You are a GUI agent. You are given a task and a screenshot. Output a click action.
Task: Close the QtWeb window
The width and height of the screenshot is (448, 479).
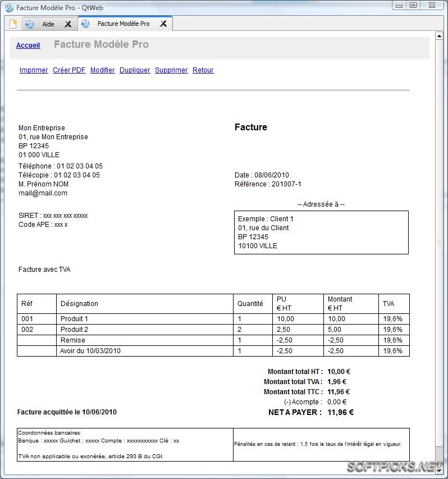[x=432, y=6]
